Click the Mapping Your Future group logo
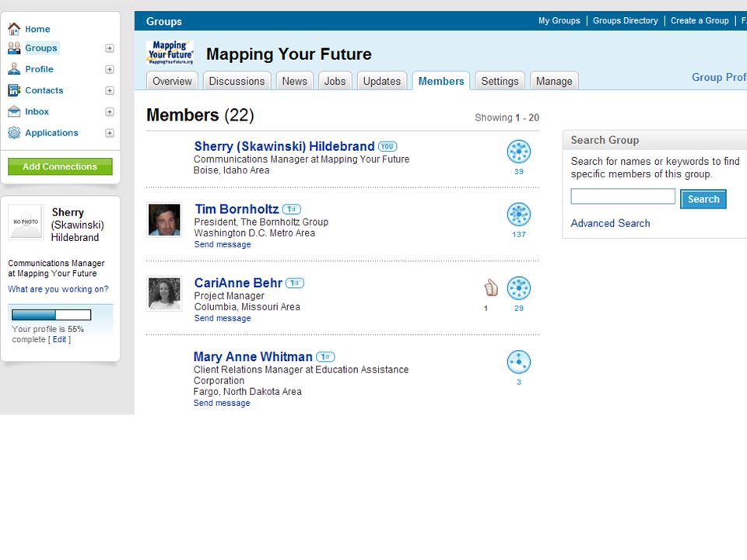 170,52
